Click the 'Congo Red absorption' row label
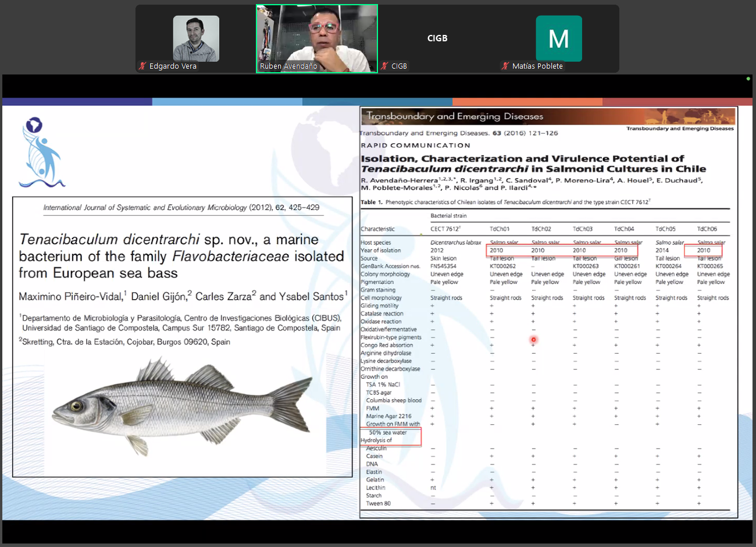This screenshot has width=756, height=547. coord(387,345)
